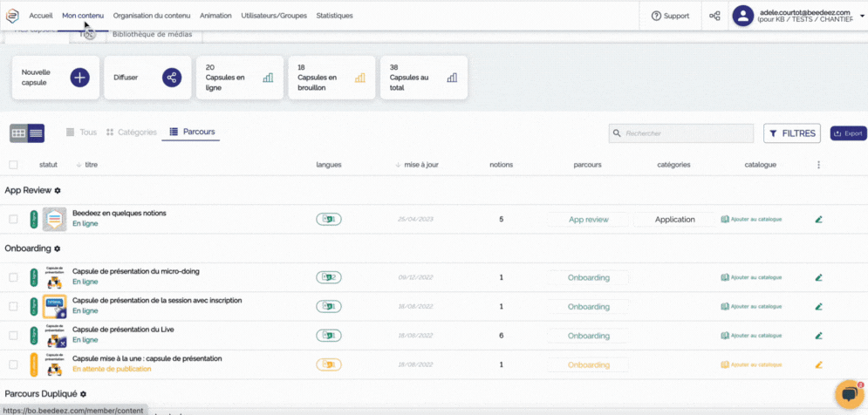Click the Rechercher search field

click(681, 133)
